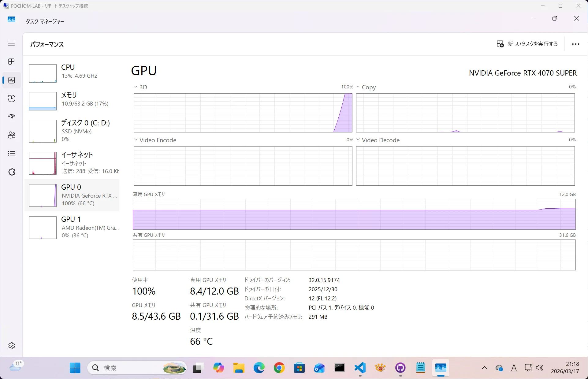The image size is (588, 379).
Task: Toggle the navigation sidebar with hamburger menu
Action: tap(11, 43)
